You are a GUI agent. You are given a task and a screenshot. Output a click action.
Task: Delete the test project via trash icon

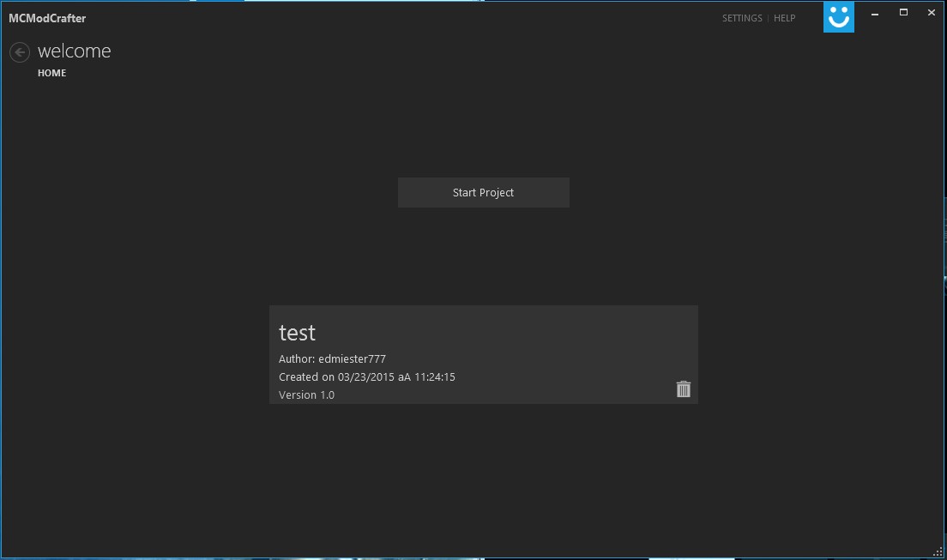(683, 389)
